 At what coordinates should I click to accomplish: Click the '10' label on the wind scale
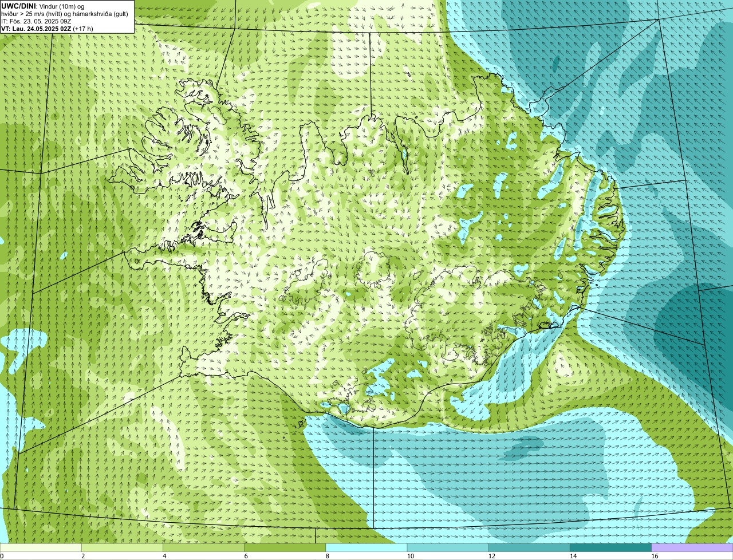410,556
